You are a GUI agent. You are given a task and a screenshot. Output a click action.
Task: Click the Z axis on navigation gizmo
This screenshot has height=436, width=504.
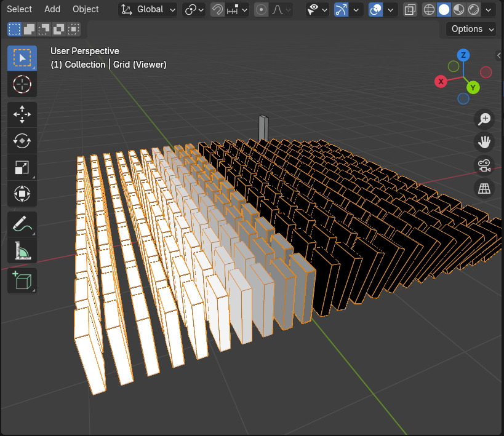click(x=463, y=55)
